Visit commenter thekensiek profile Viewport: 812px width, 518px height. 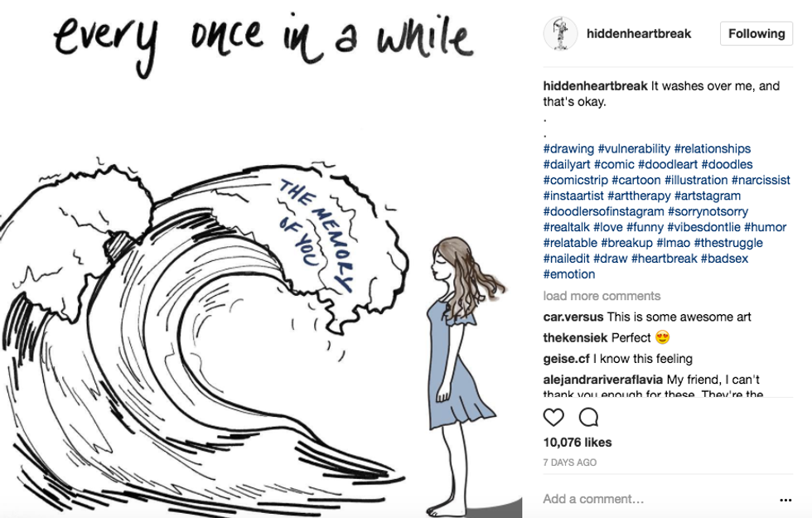[x=575, y=338]
